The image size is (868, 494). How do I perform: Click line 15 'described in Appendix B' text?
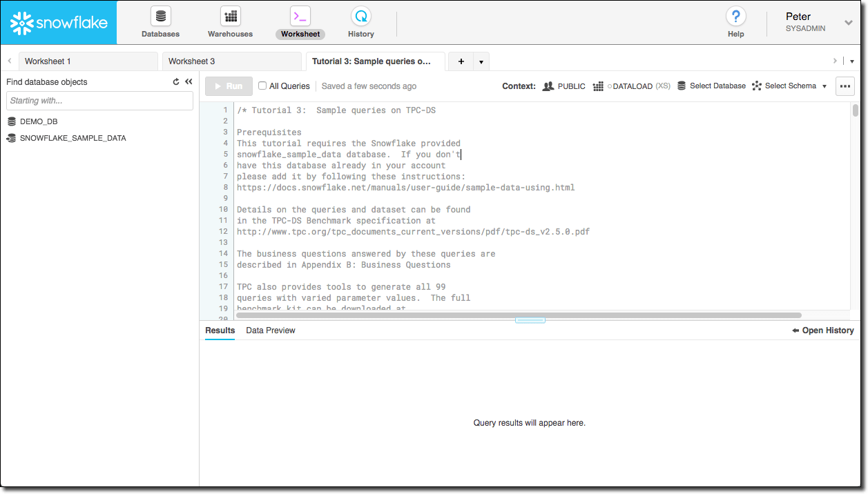tap(344, 265)
